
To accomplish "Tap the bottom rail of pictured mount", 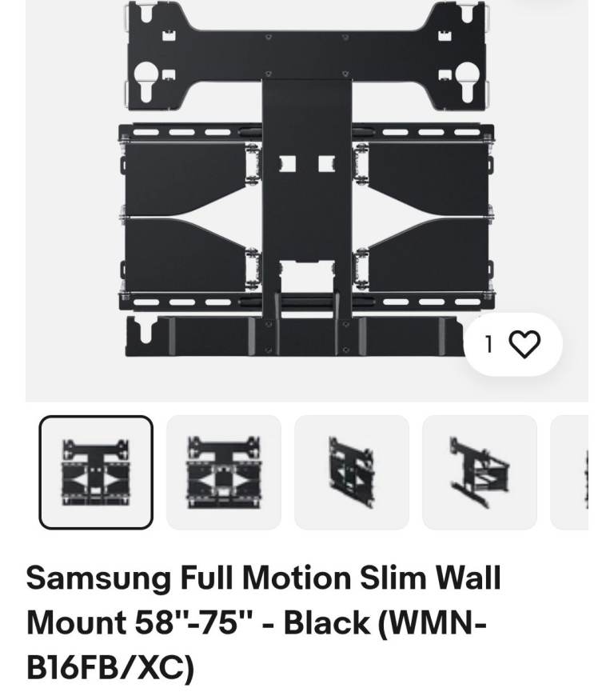I will (294, 336).
